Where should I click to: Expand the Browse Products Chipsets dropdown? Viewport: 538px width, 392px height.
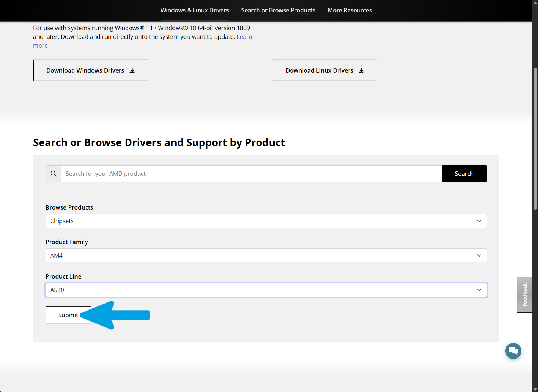point(266,221)
